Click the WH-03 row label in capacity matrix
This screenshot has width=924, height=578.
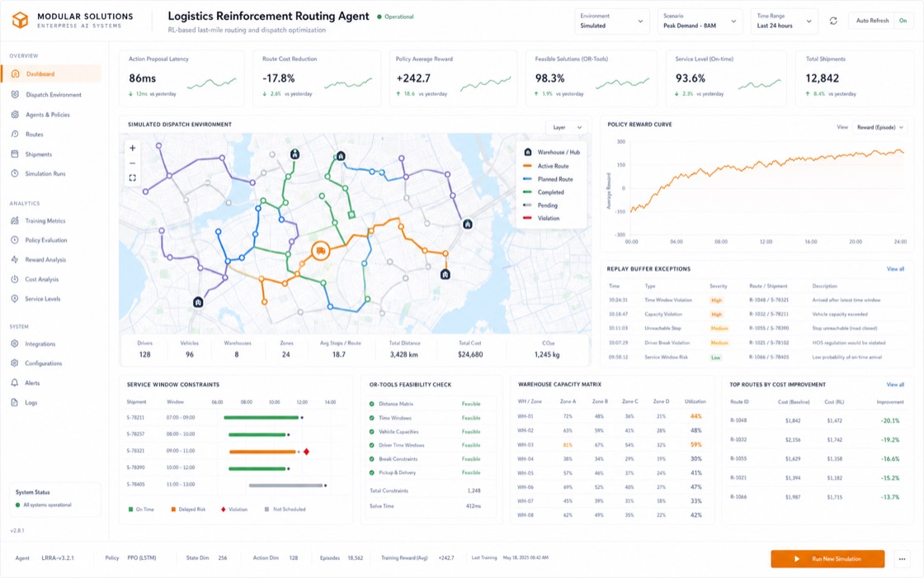tap(525, 445)
